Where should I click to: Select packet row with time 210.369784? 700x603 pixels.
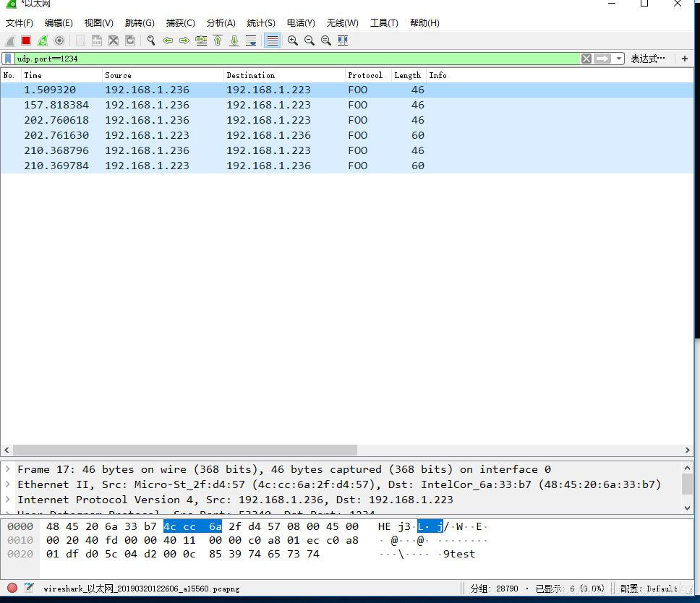click(347, 166)
